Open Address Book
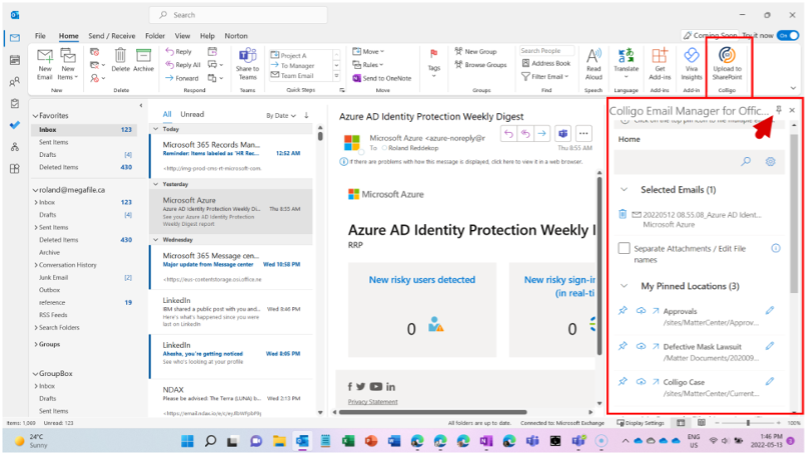 tap(546, 63)
